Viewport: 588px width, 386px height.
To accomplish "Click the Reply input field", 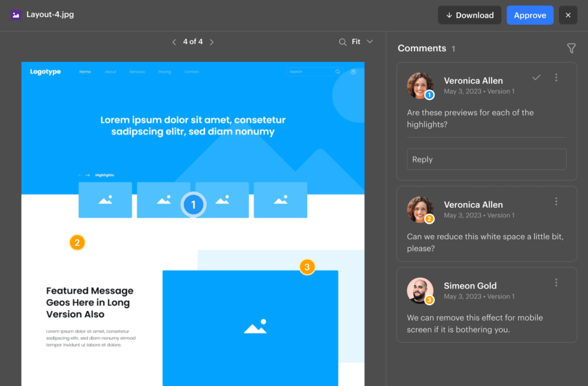I will pyautogui.click(x=486, y=159).
